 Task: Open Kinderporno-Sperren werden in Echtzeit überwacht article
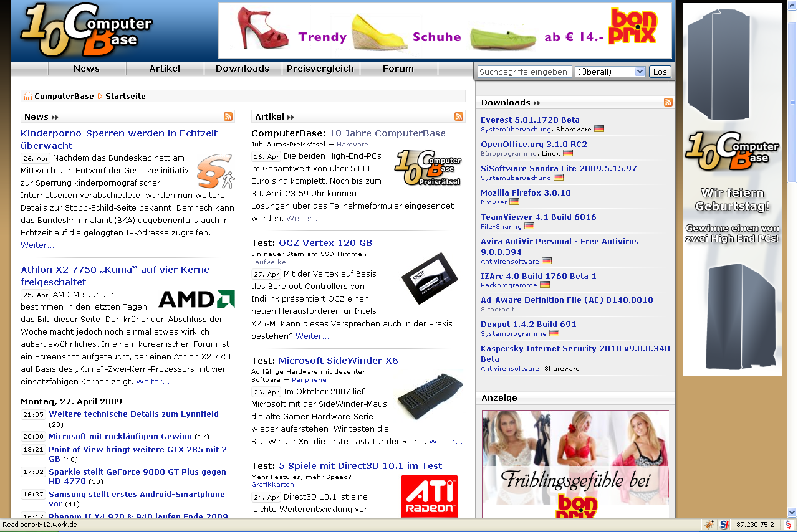tap(119, 139)
